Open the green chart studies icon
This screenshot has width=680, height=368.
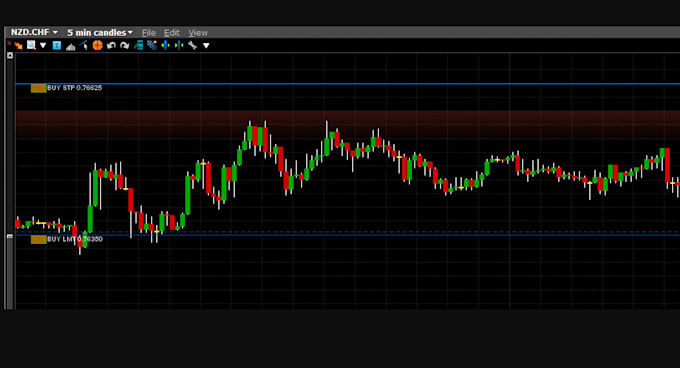click(x=138, y=45)
